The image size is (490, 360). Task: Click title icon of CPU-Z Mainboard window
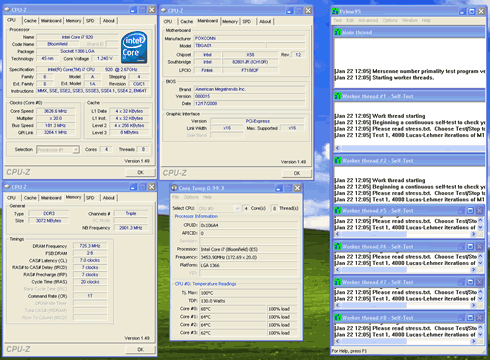pyautogui.click(x=163, y=11)
